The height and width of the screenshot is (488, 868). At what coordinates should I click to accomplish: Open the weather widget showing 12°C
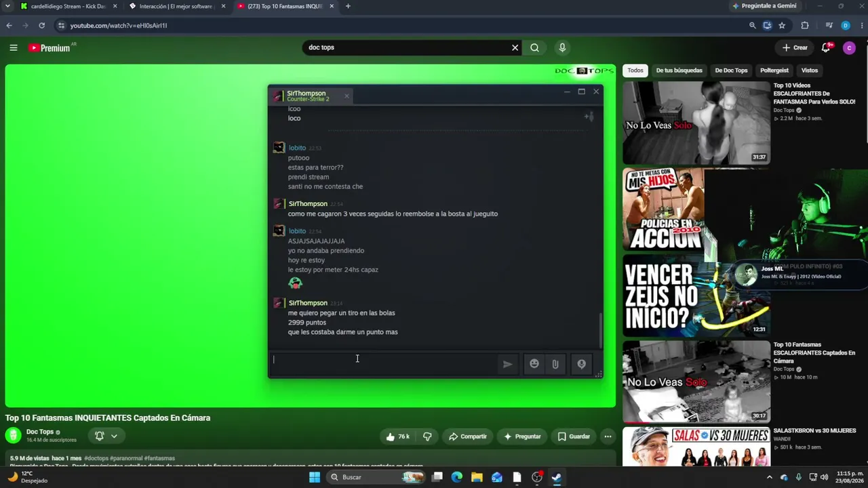point(28,477)
